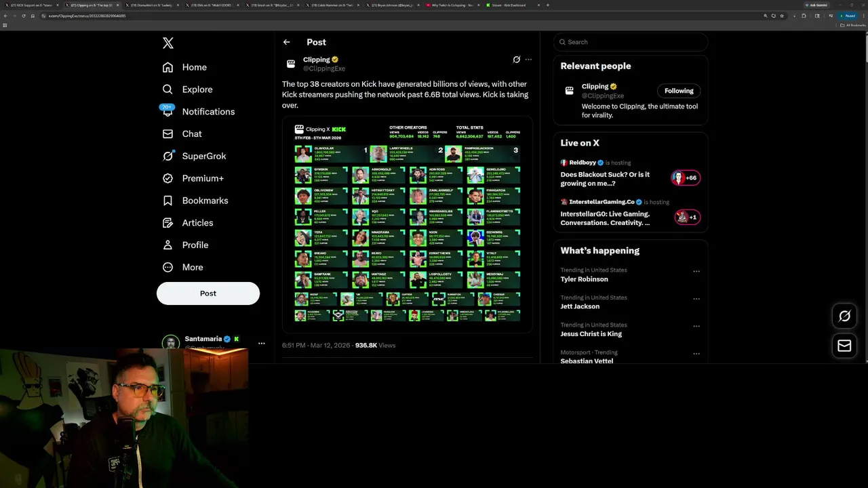Screen dimensions: 868x488
Task: Open three-dot menu on the Clipping post
Action: point(528,60)
